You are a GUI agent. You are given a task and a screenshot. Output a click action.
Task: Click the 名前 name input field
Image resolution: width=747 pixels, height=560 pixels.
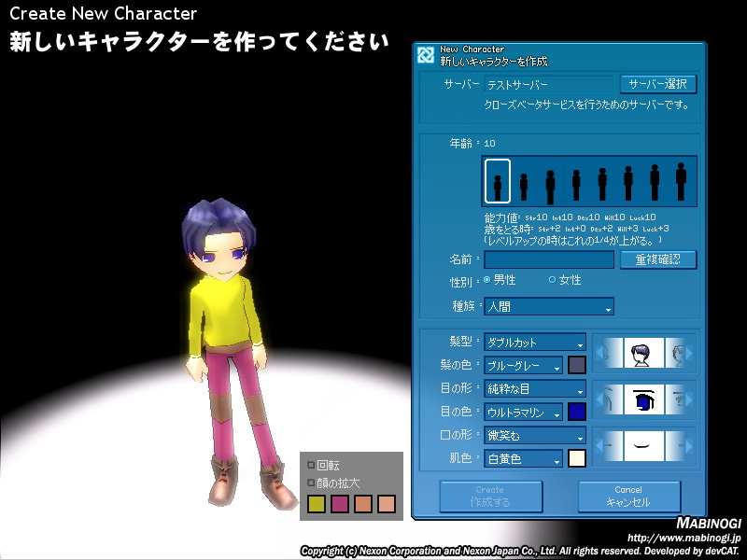click(x=549, y=259)
